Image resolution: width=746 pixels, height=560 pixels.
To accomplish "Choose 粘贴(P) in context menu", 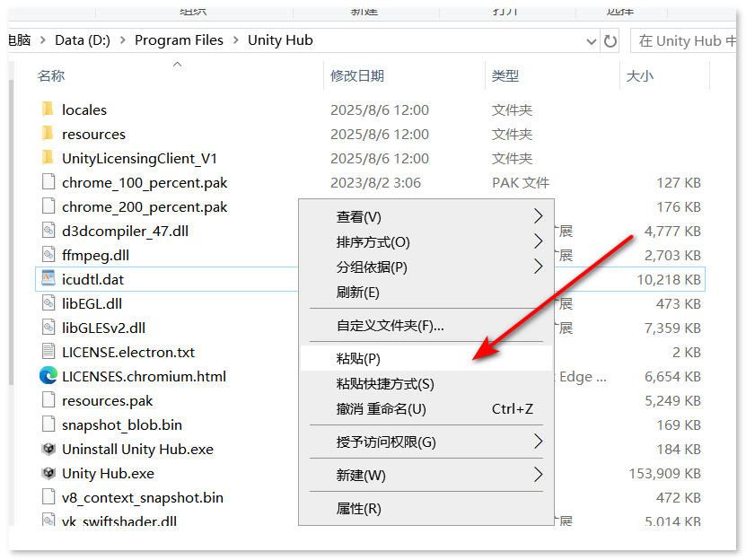I will click(x=426, y=358).
